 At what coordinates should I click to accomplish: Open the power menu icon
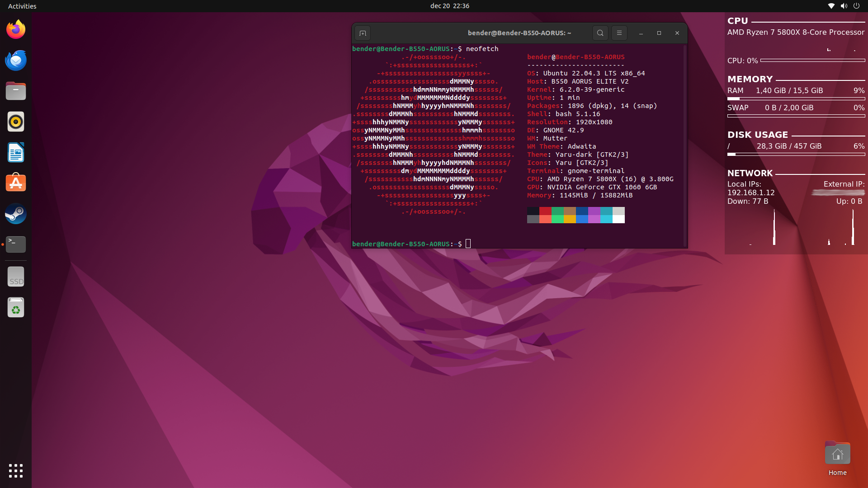pos(856,6)
